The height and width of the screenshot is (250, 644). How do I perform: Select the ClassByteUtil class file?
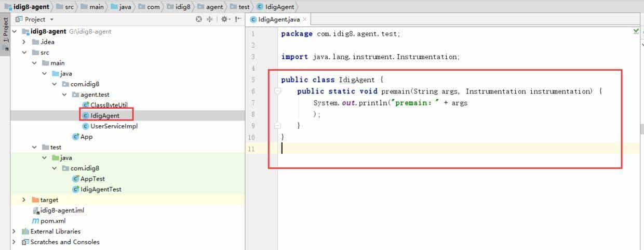coord(109,105)
